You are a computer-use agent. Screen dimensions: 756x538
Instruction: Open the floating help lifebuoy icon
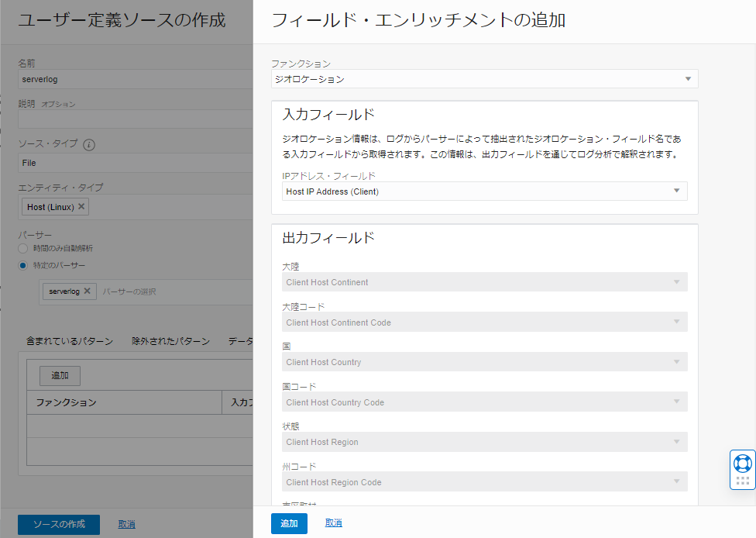tap(742, 464)
